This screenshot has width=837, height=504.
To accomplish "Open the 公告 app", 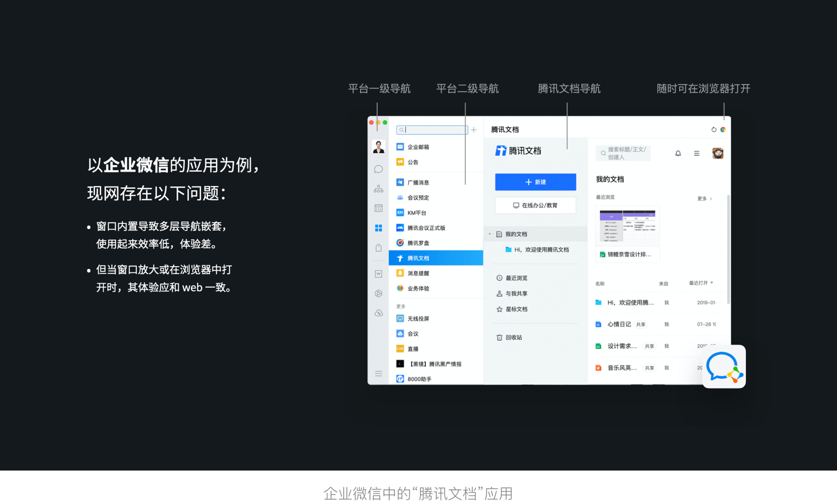I will [x=436, y=162].
